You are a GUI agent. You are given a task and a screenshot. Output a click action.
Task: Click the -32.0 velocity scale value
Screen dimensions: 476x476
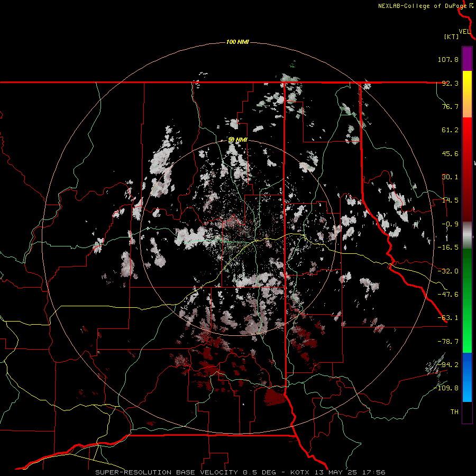[448, 271]
